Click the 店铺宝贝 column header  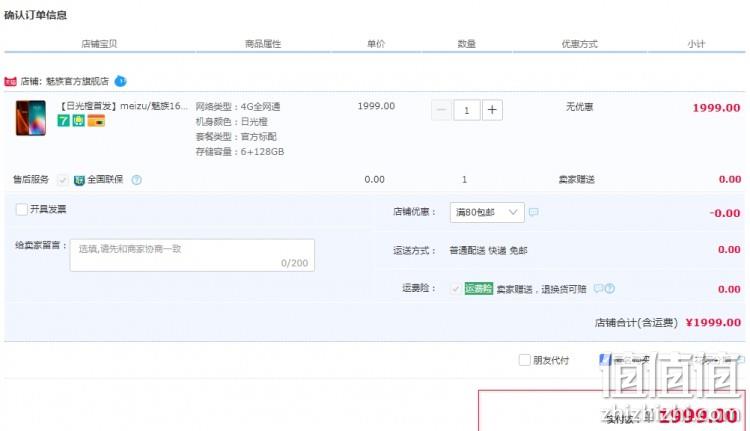tap(99, 44)
